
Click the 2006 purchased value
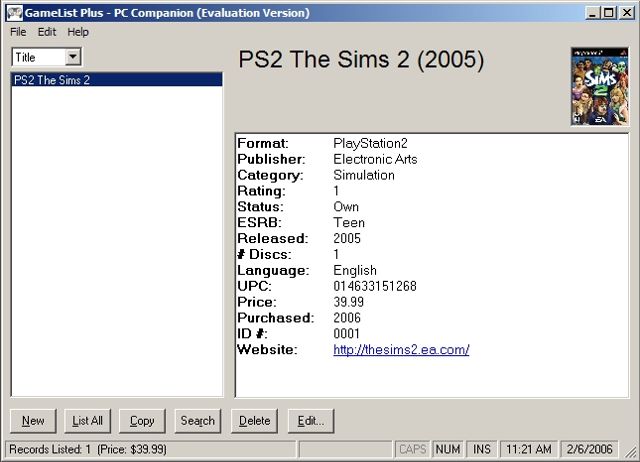pos(347,318)
